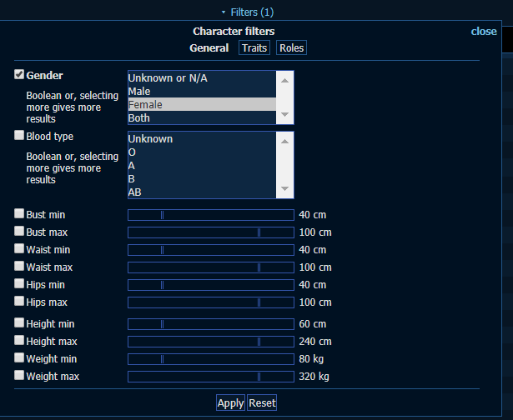Enable the Blood type filter checkbox

pos(19,135)
